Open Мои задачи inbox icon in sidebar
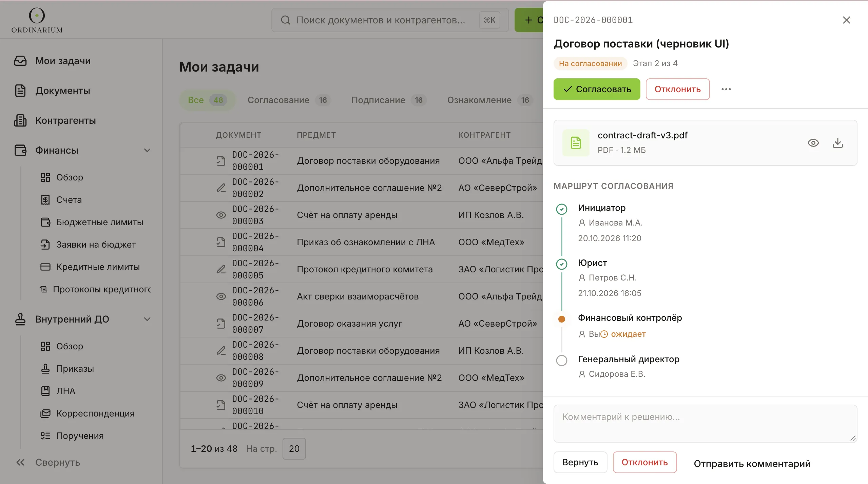Viewport: 868px width, 484px height. pos(20,61)
